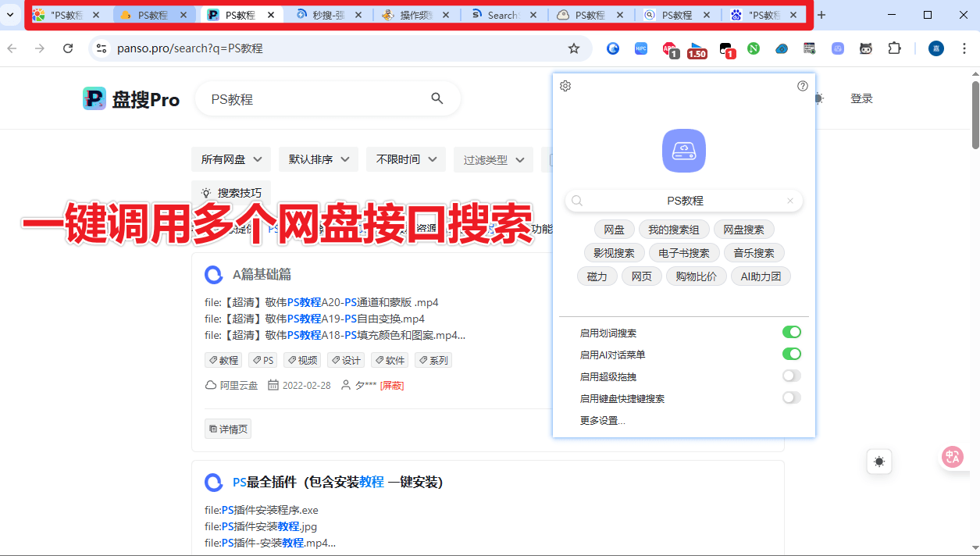980x556 pixels.
Task: Click the help question mark icon
Action: click(803, 86)
